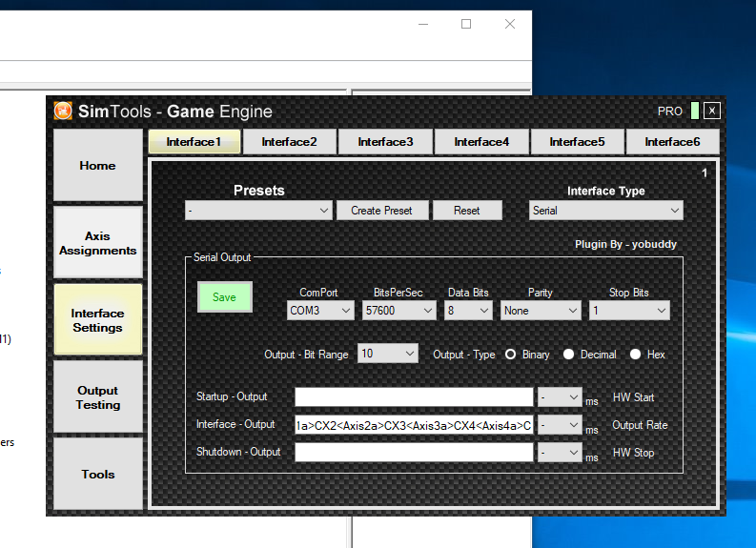Click the Reset button
756x548 pixels.
[x=467, y=211]
